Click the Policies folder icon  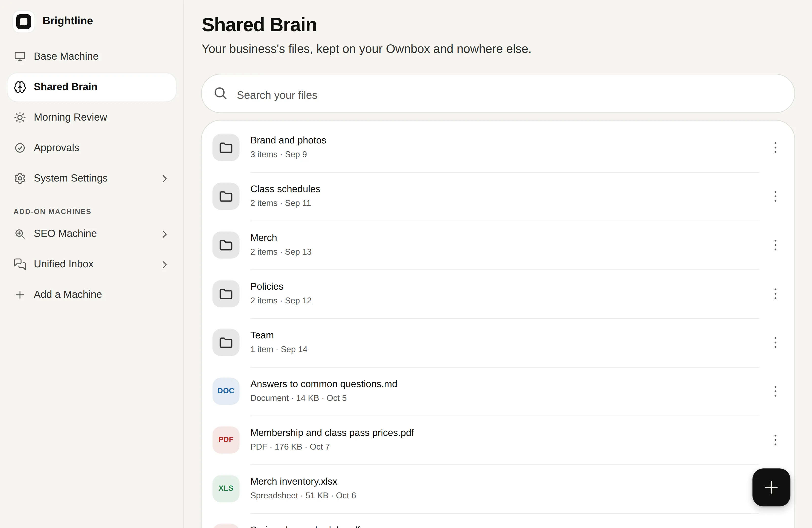(226, 294)
